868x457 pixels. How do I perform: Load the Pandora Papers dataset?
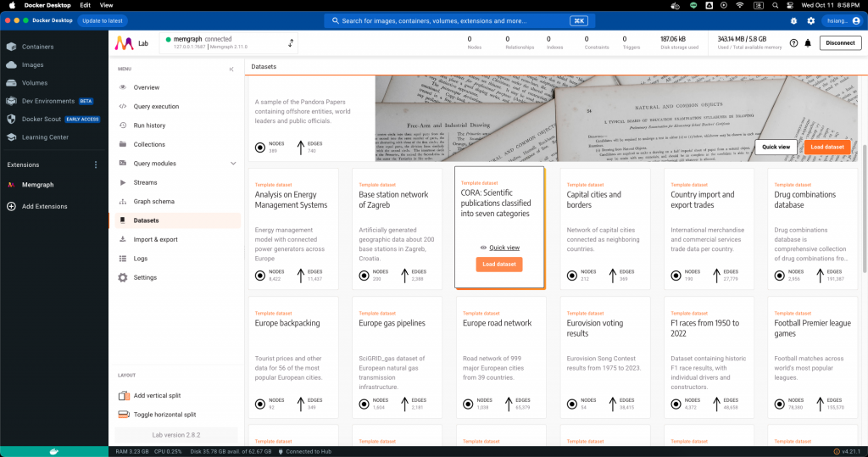(827, 147)
